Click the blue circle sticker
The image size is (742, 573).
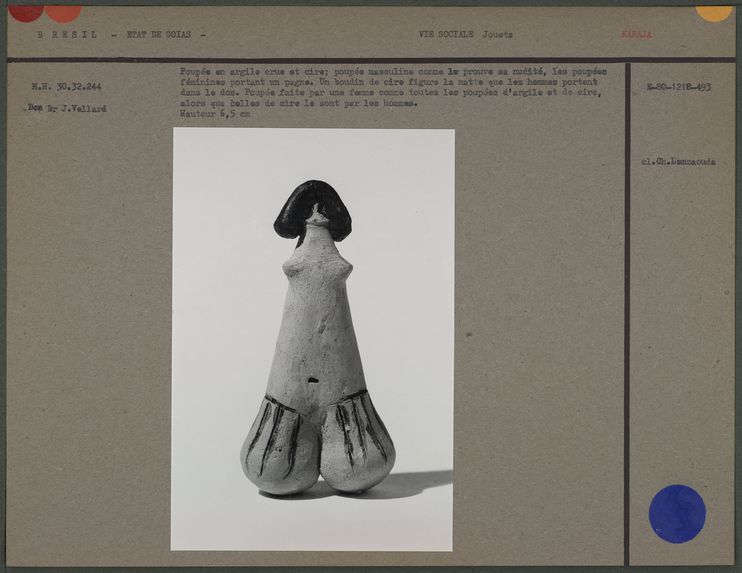(677, 513)
